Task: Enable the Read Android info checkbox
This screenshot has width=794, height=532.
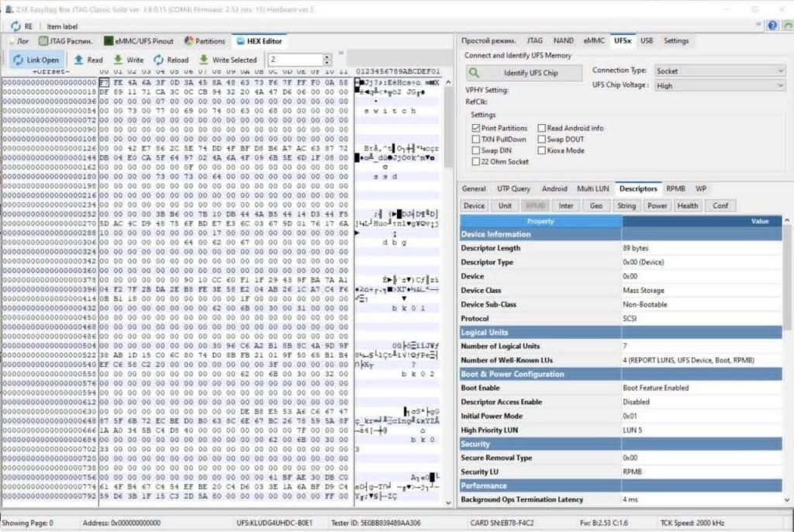Action: (541, 128)
